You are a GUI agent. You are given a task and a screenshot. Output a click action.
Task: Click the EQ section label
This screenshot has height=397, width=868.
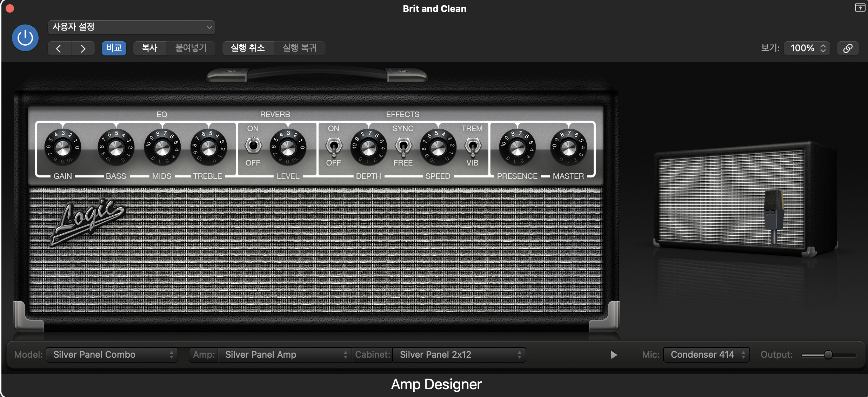point(162,114)
